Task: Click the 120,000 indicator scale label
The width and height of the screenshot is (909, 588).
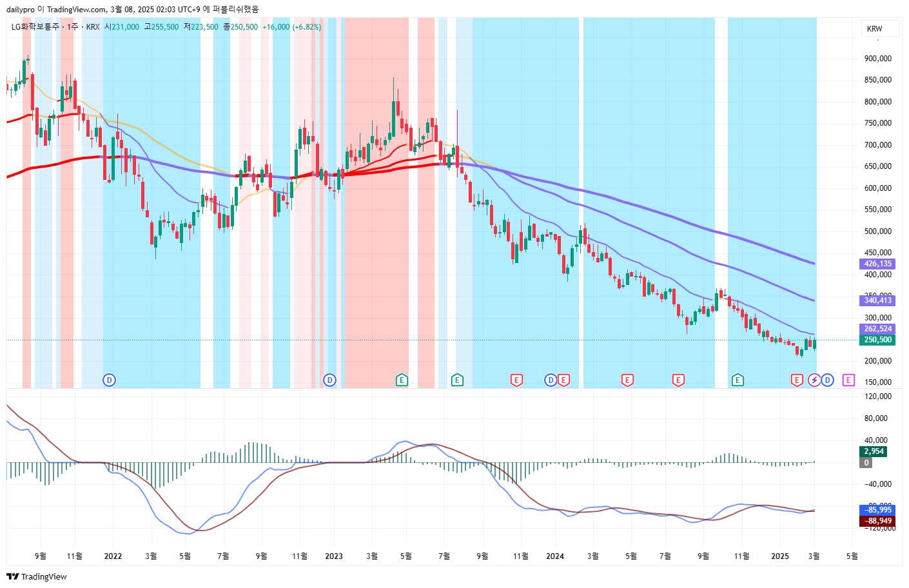Action: pos(878,397)
